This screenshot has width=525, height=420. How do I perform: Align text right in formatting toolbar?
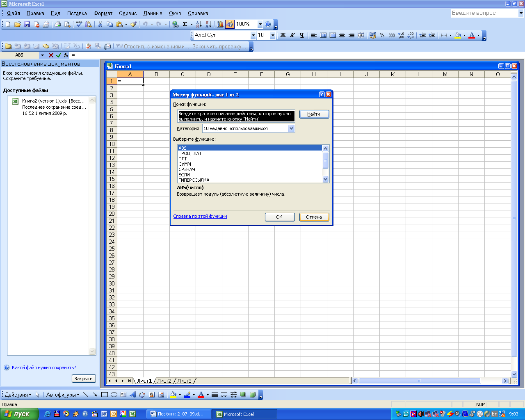pyautogui.click(x=352, y=35)
